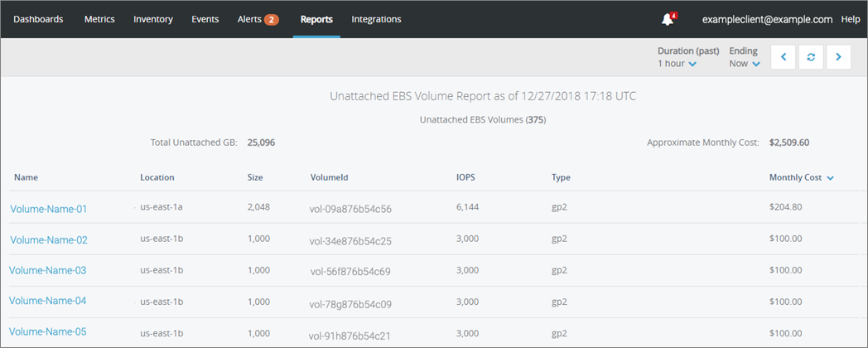Select volume ID vol-56f876b54c69
Screen dimensions: 868x348
(x=351, y=272)
